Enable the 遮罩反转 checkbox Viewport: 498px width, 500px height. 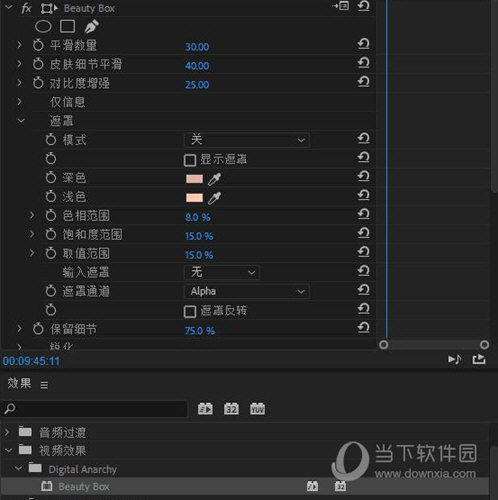pyautogui.click(x=190, y=311)
